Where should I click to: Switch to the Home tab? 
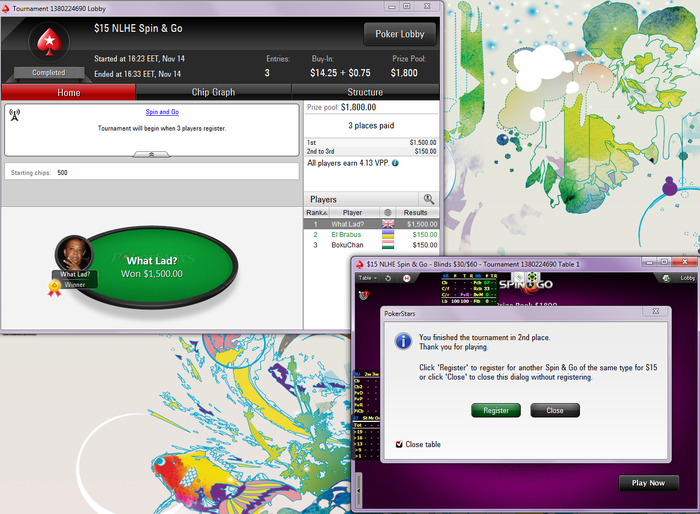(69, 92)
